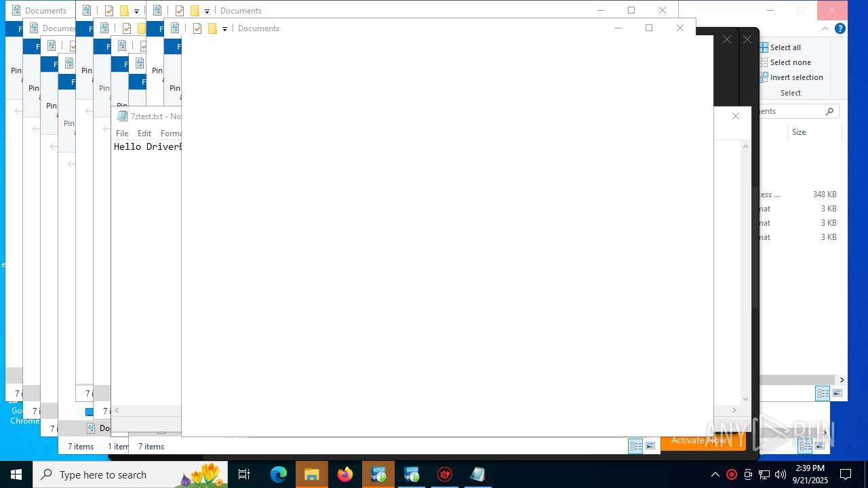The width and height of the screenshot is (868, 488).
Task: Click Notepad vertical scrollbar up arrow
Action: point(746,146)
